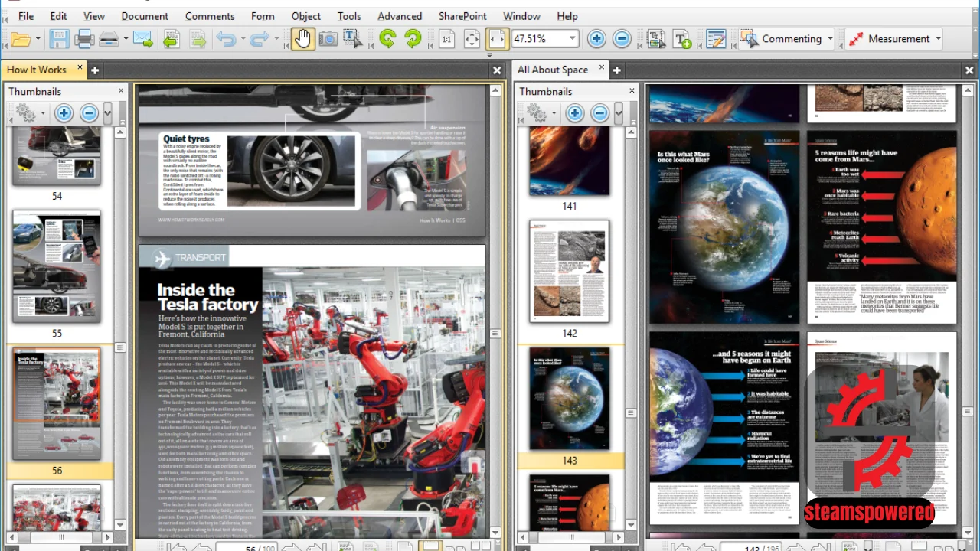Select page 142 thumbnail in All About Space

click(x=570, y=272)
